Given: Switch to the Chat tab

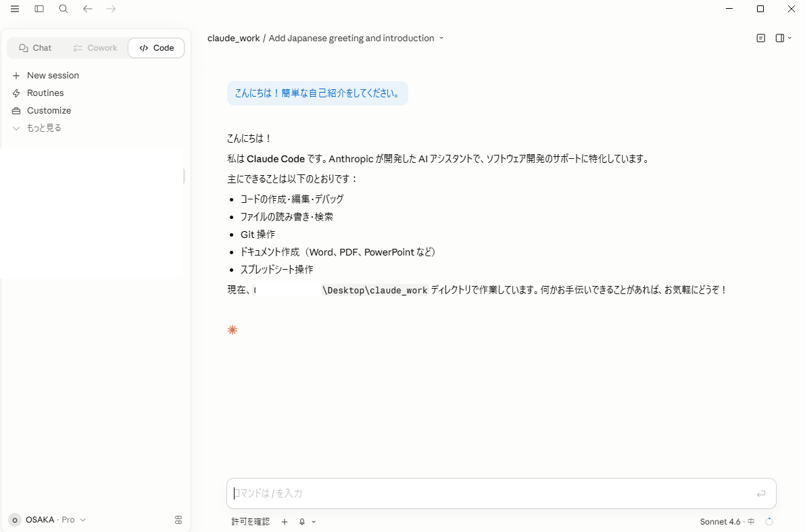Looking at the screenshot, I should coord(35,48).
